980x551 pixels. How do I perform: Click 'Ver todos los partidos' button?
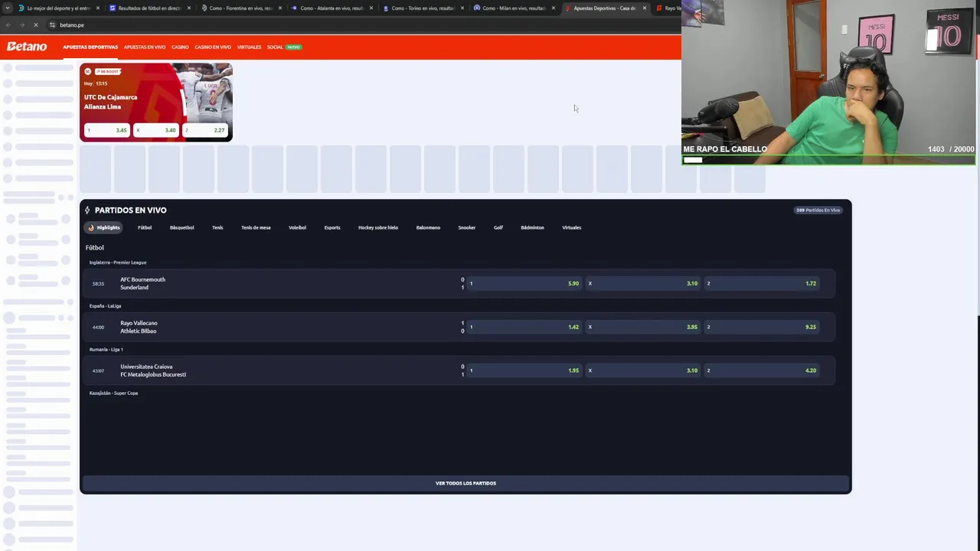pyautogui.click(x=465, y=483)
